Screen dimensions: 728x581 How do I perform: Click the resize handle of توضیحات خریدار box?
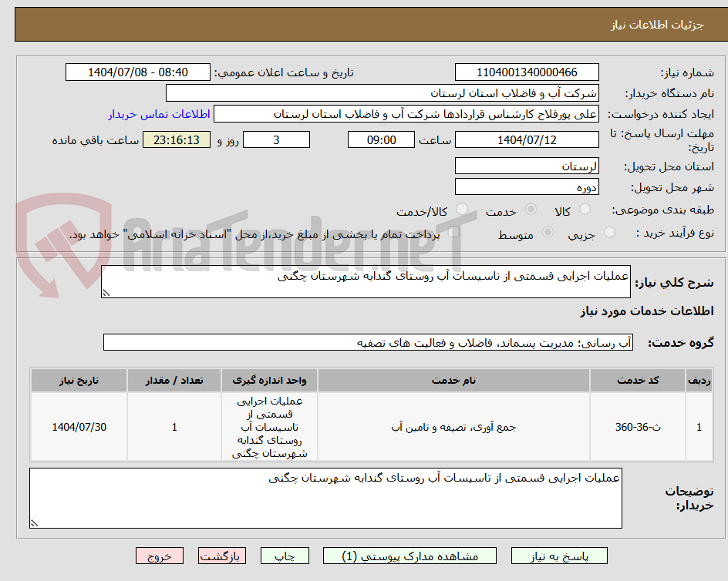pyautogui.click(x=34, y=523)
